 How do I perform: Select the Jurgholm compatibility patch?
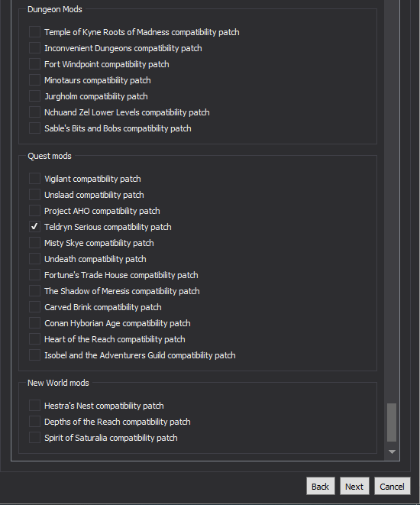pos(34,96)
